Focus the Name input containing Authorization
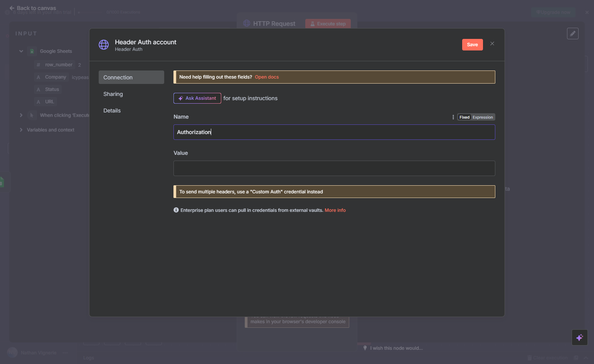Image resolution: width=594 pixels, height=364 pixels. (x=334, y=132)
